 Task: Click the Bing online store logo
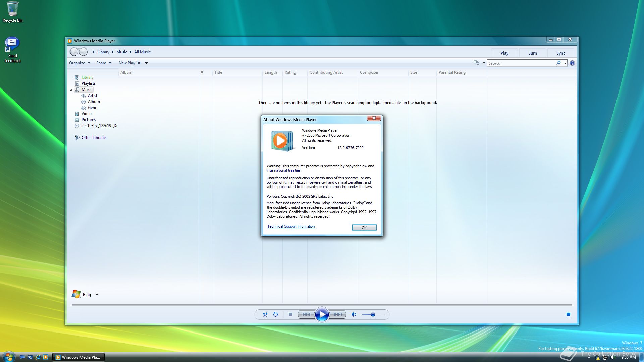click(x=76, y=294)
